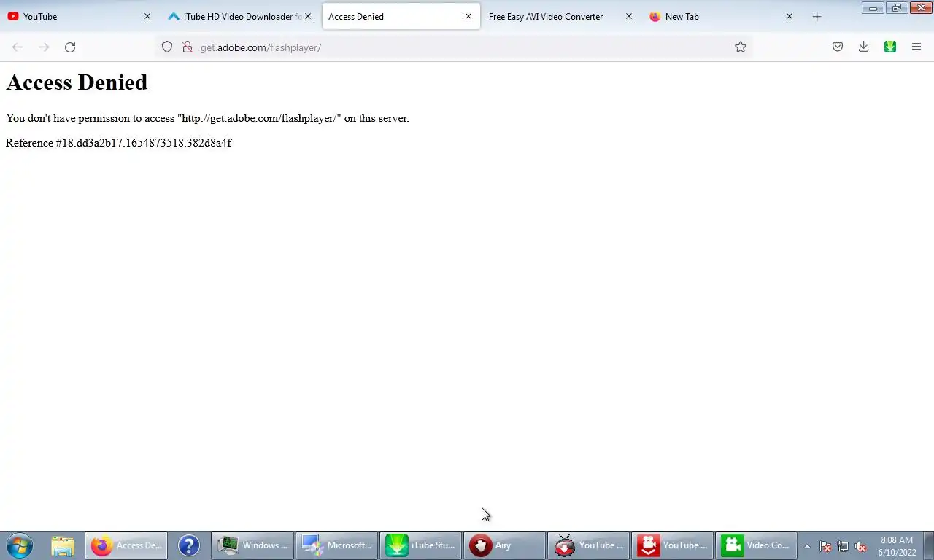Close the New Tab tab

(x=790, y=16)
